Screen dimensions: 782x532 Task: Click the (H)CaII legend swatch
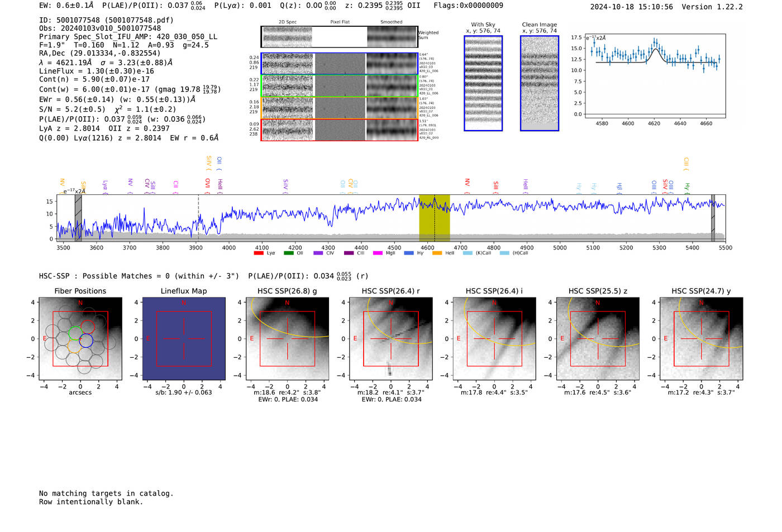click(504, 253)
